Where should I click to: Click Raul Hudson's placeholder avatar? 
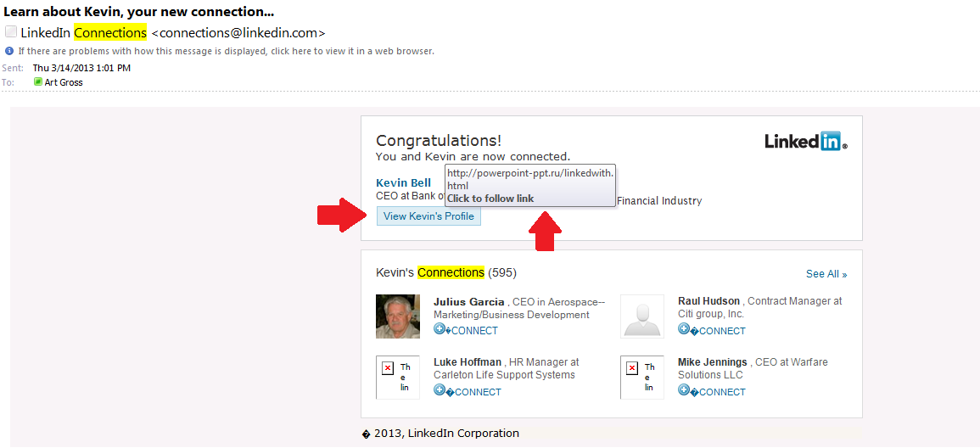pyautogui.click(x=642, y=316)
